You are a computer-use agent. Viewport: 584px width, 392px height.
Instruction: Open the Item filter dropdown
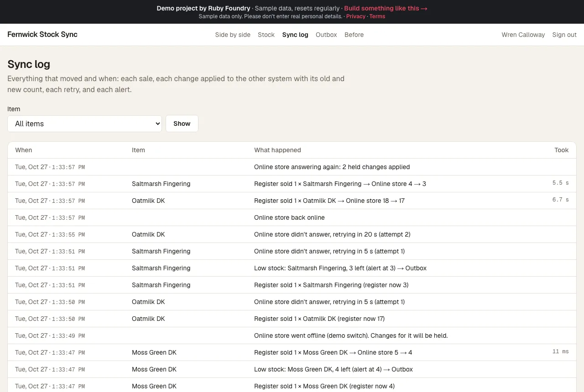click(84, 124)
